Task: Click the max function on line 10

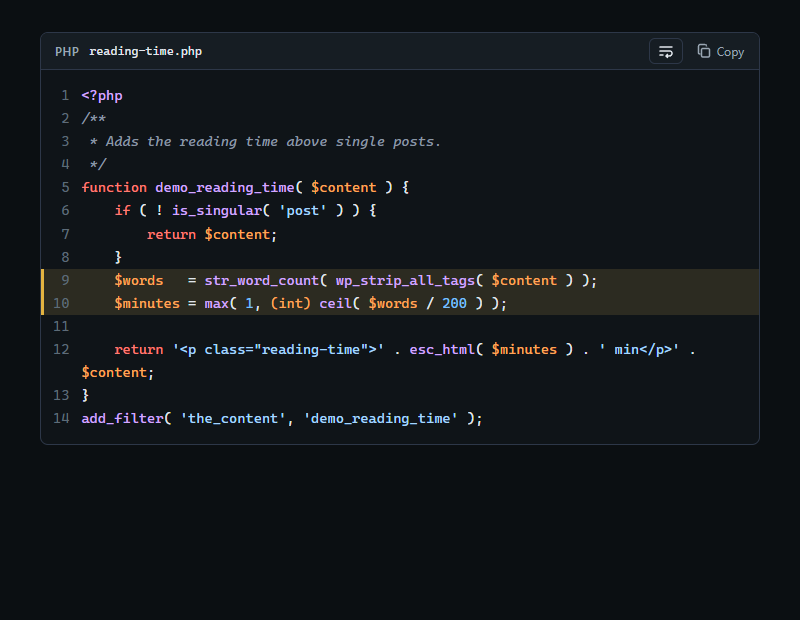Action: coord(217,303)
